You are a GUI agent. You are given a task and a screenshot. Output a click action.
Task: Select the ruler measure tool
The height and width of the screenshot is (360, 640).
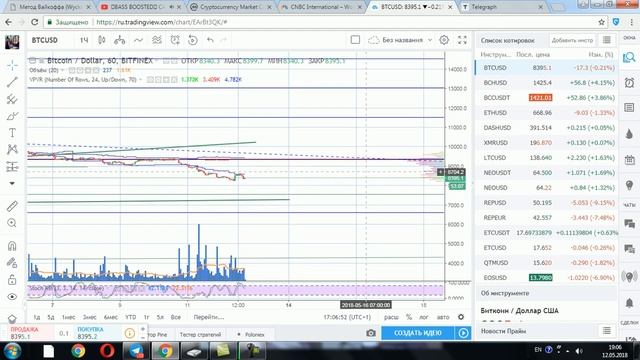[12, 206]
